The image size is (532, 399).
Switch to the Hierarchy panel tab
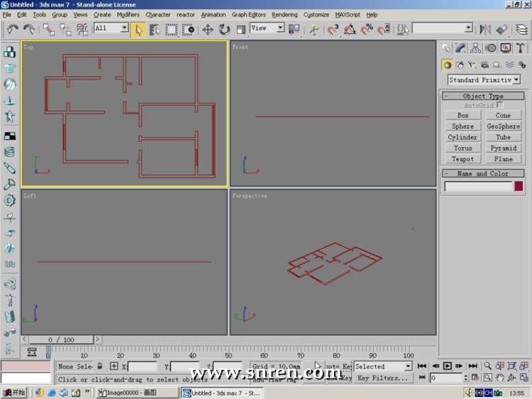[475, 48]
